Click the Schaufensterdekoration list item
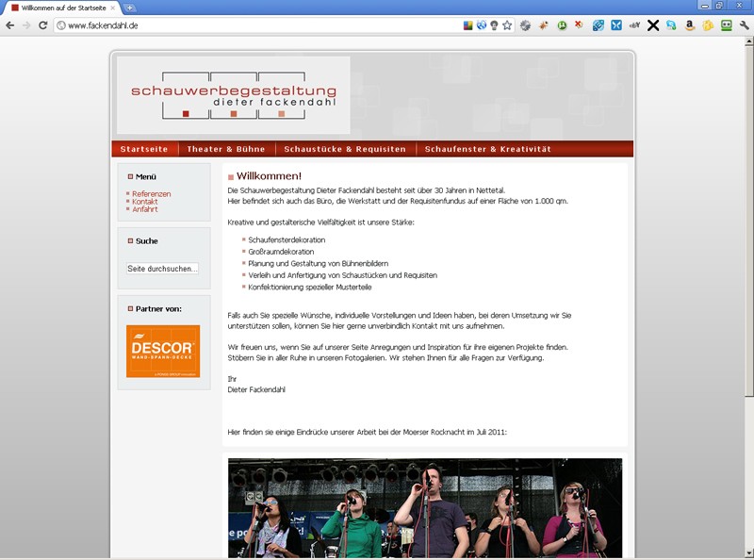The image size is (754, 560). click(287, 240)
